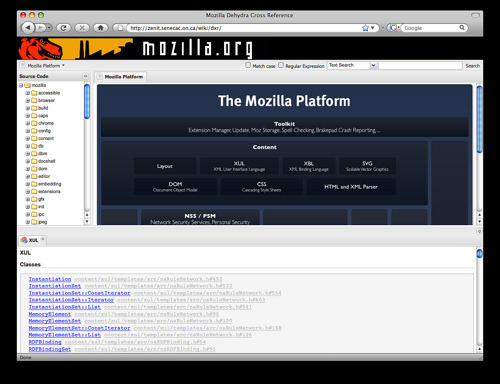Click the browser Back arrow button
This screenshot has width=500, height=384.
28,28
